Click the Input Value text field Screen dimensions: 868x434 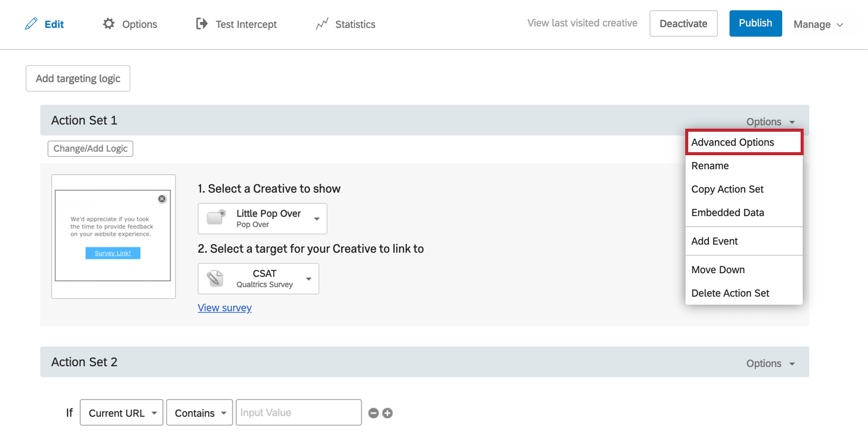(x=299, y=413)
